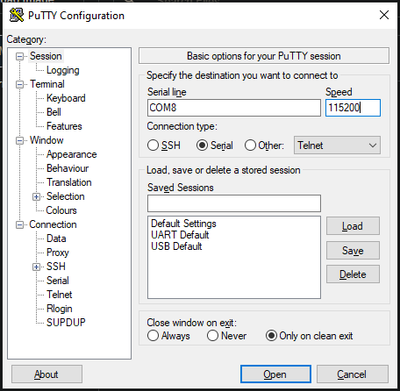400x391 pixels.
Task: Open the Telnet category in tree
Action: coord(59,294)
